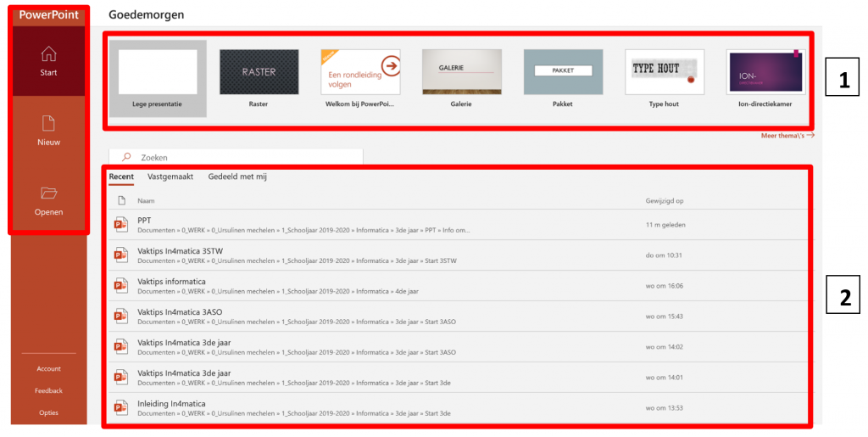Click the path ending in 'Start 3STW'
Viewport: 868px width, 437px height.
tap(297, 261)
